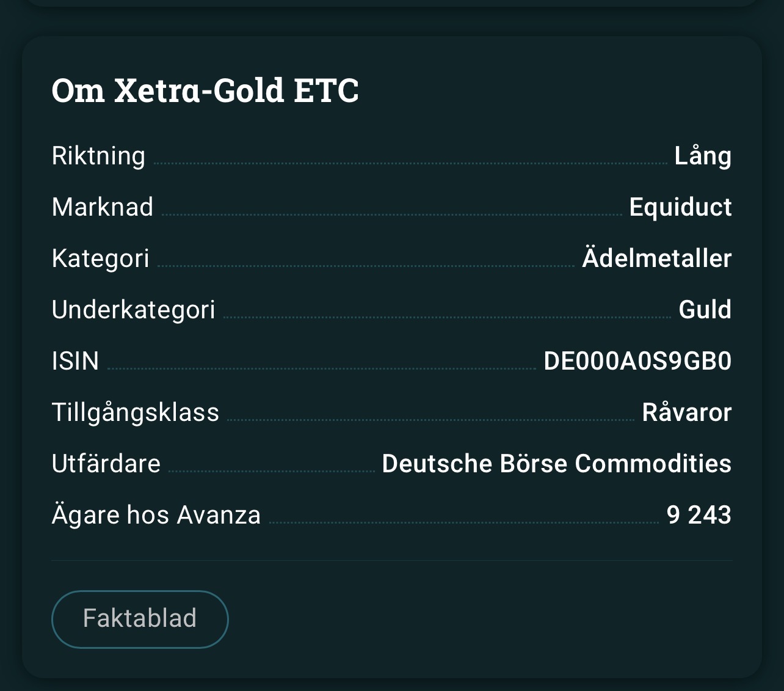Click the "Ägare hos Avanza" label
Screen dimensions: 784x691
pyautogui.click(x=156, y=515)
